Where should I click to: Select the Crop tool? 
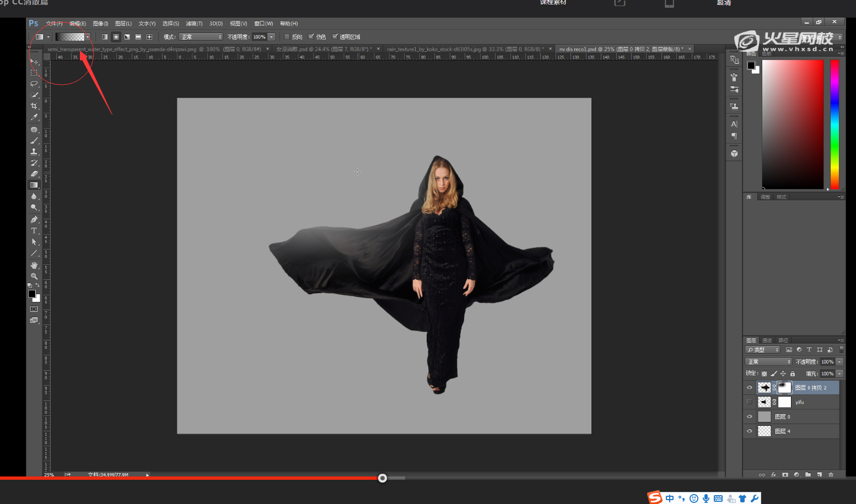34,106
